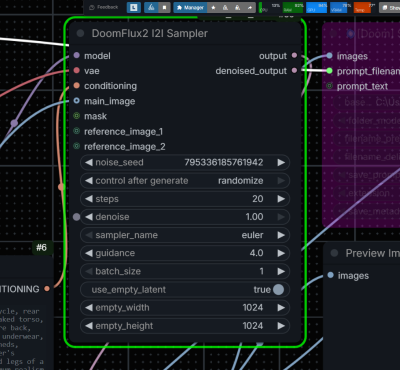The image size is (400, 370).
Task: Click denoise value 1.00
Action: (254, 217)
